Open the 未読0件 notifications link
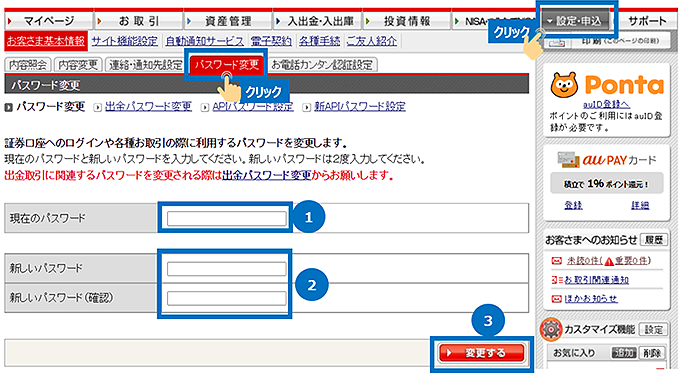The width and height of the screenshot is (680, 375). coord(584,261)
